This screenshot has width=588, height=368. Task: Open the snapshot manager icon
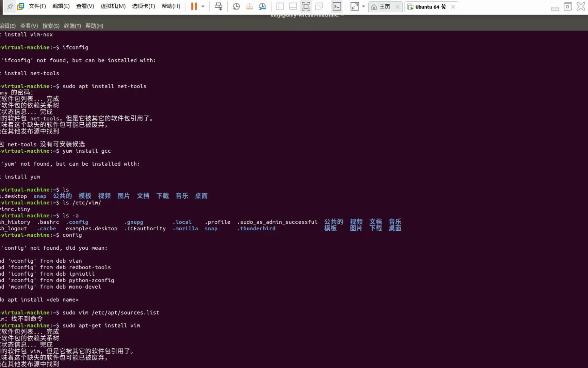tap(262, 6)
